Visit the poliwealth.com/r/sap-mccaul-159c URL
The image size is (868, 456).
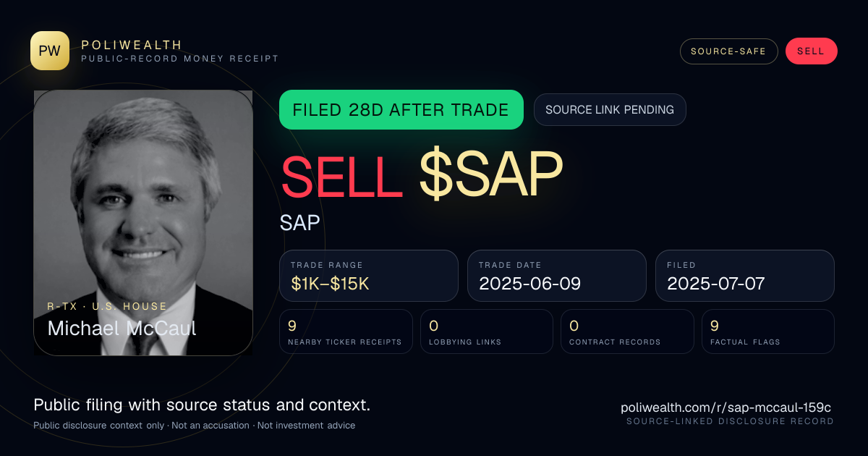point(727,408)
